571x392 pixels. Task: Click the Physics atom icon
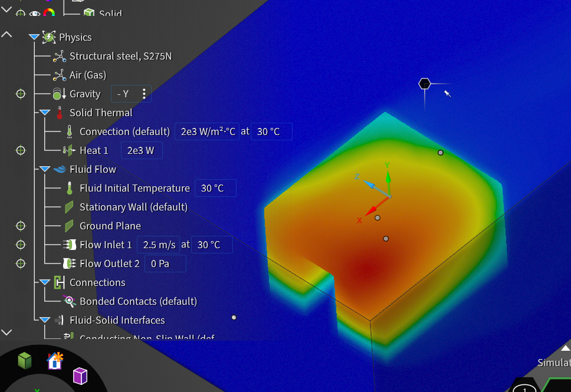tap(49, 37)
